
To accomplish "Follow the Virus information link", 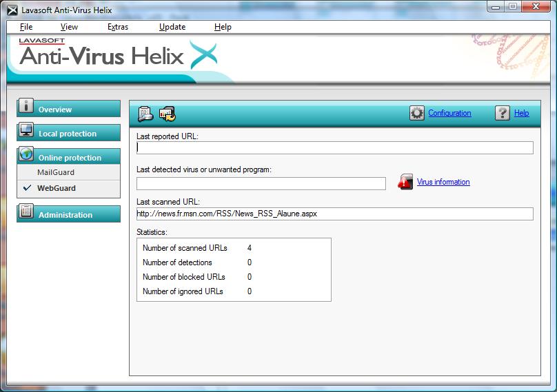I will click(x=443, y=183).
